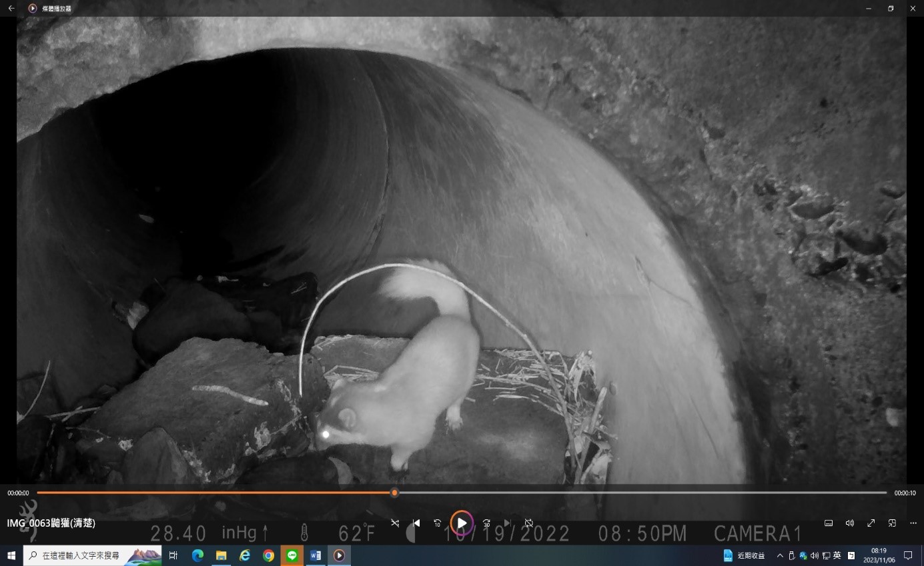Skip to previous track
The image size is (924, 566).
[416, 523]
